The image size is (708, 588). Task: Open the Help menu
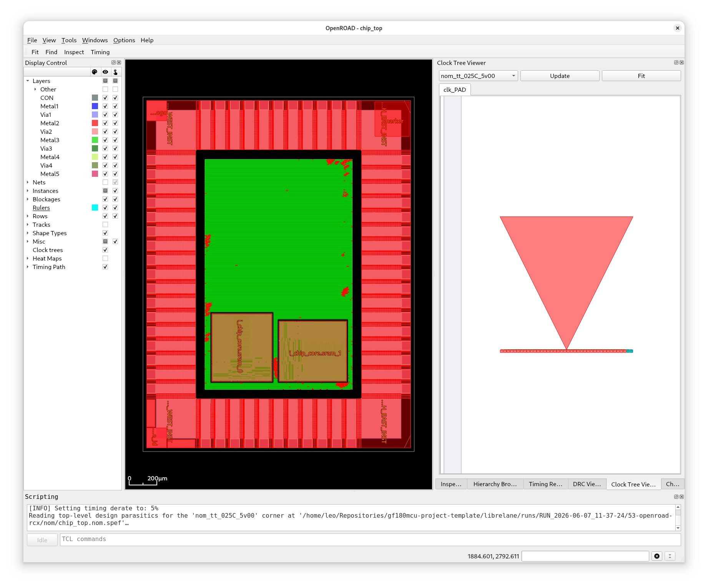147,40
